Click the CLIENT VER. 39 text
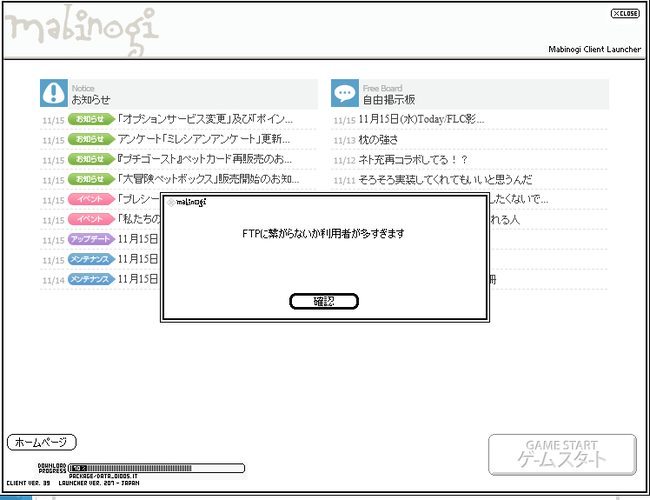 point(28,483)
